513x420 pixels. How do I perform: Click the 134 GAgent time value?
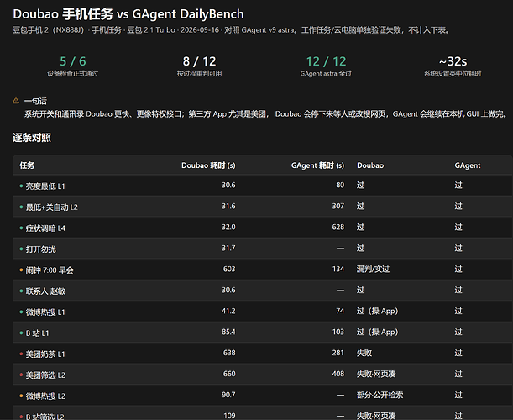tap(338, 269)
